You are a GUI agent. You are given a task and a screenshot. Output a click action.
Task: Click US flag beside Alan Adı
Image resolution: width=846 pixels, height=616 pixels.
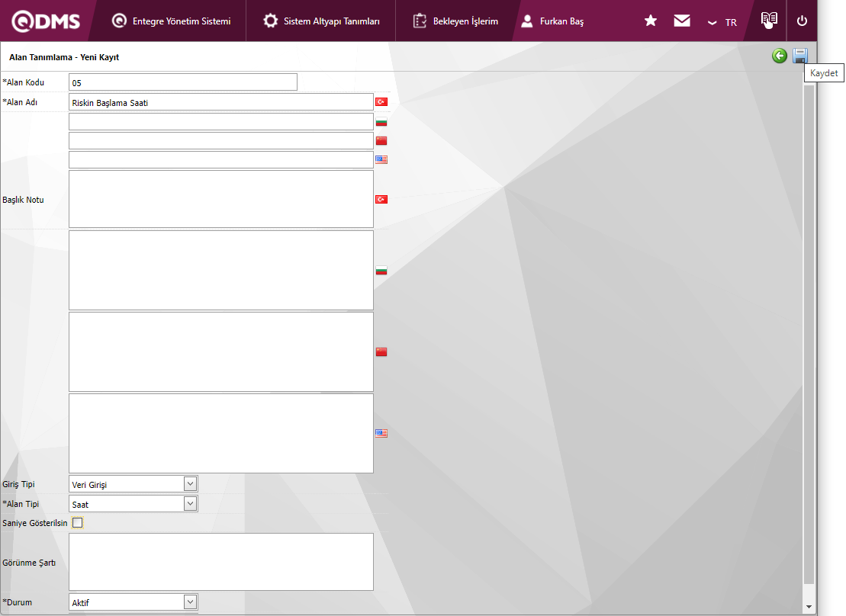[381, 159]
